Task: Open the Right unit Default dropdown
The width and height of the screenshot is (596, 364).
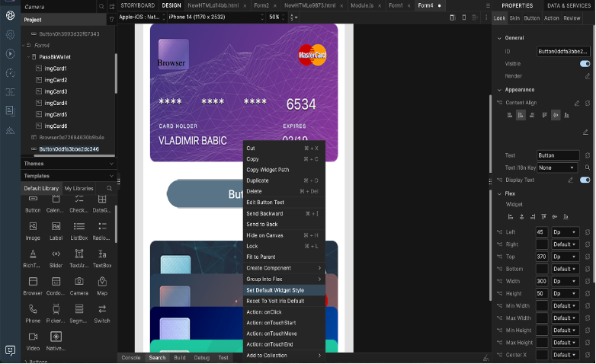Action: point(566,244)
